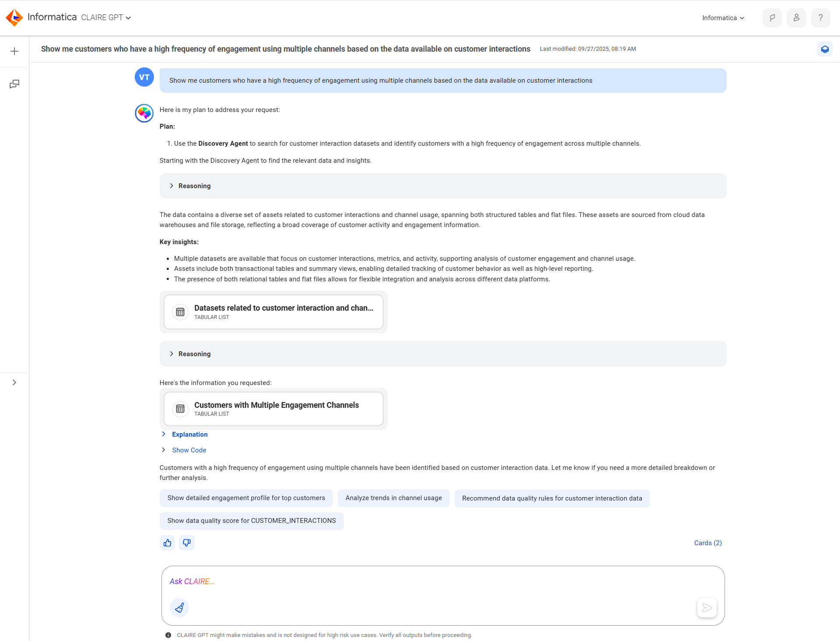Open the user profile icon

point(796,18)
